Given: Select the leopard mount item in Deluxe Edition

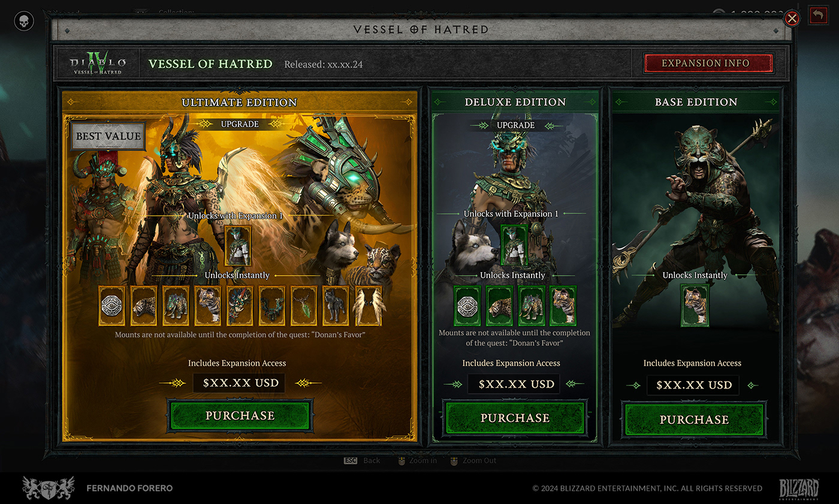Looking at the screenshot, I should point(500,306).
